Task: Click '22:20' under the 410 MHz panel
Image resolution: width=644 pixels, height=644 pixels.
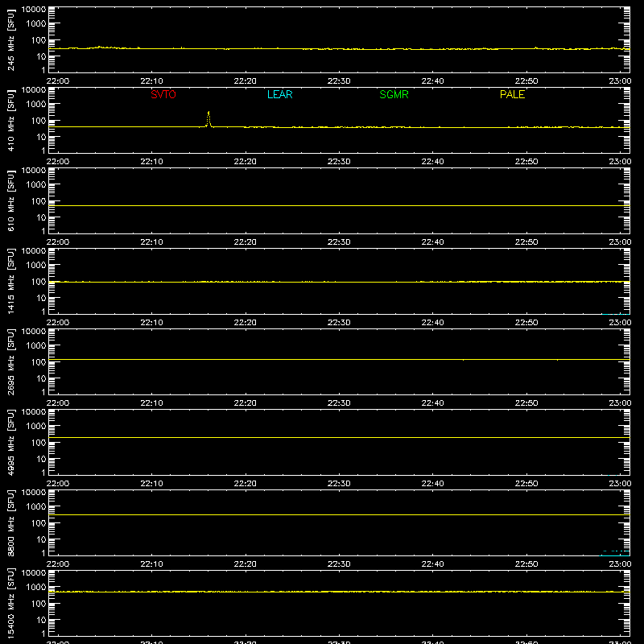Action: tap(246, 162)
